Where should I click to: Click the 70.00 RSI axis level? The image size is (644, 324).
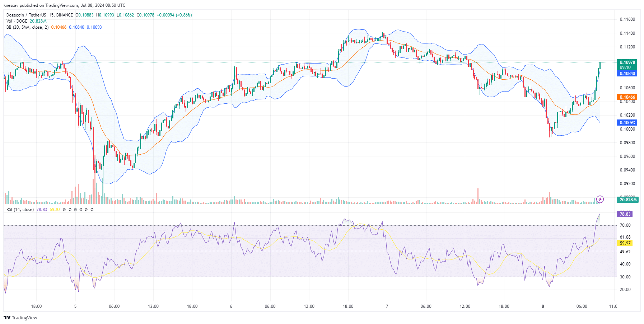coord(625,225)
